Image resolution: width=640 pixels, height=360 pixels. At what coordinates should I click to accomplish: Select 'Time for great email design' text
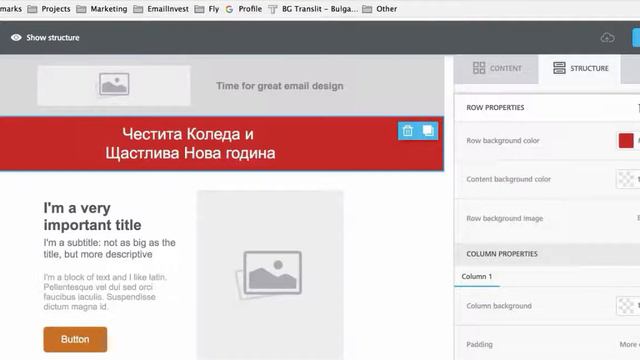coord(280,86)
